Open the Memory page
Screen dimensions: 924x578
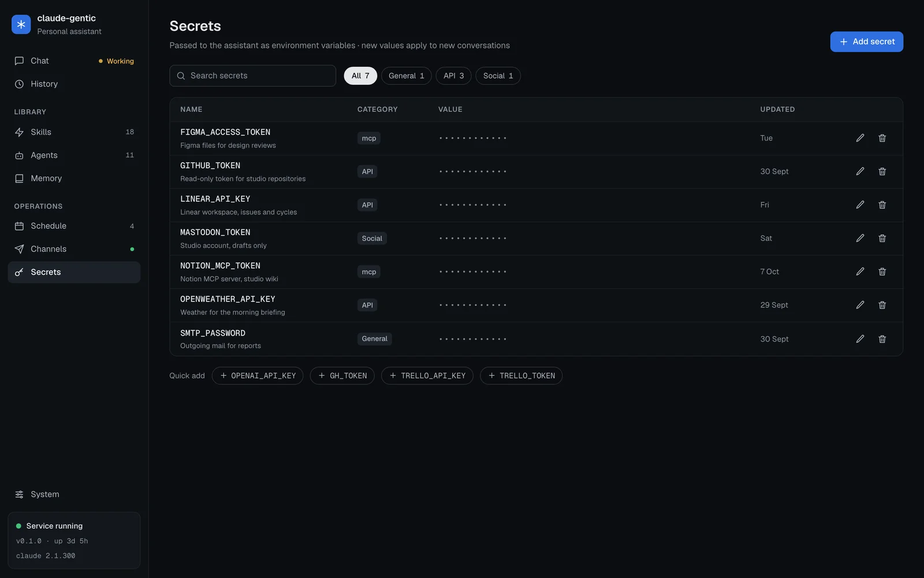74,179
